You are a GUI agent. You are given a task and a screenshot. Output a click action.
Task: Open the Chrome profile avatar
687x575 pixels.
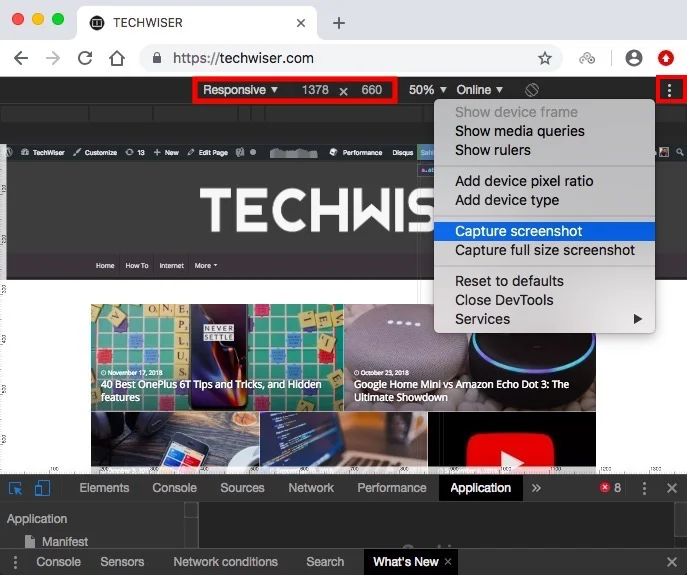coord(634,58)
